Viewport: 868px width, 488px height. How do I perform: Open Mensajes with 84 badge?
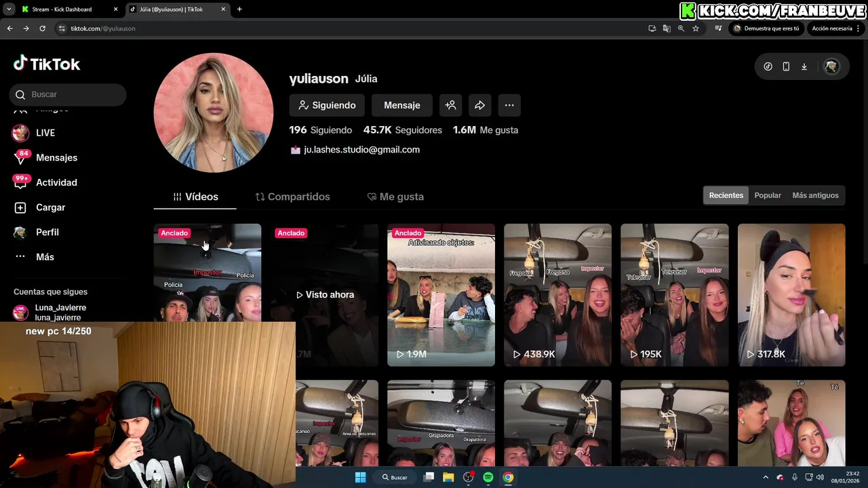45,157
